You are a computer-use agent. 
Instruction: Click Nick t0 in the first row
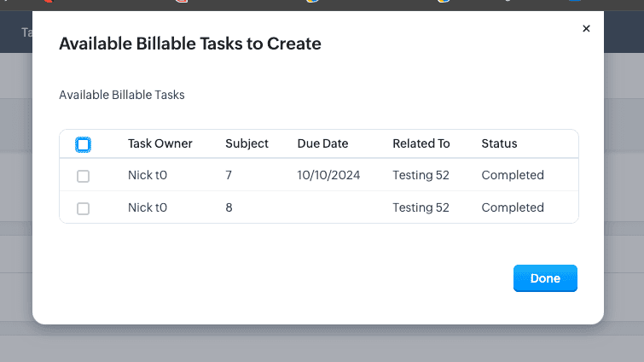point(152,175)
